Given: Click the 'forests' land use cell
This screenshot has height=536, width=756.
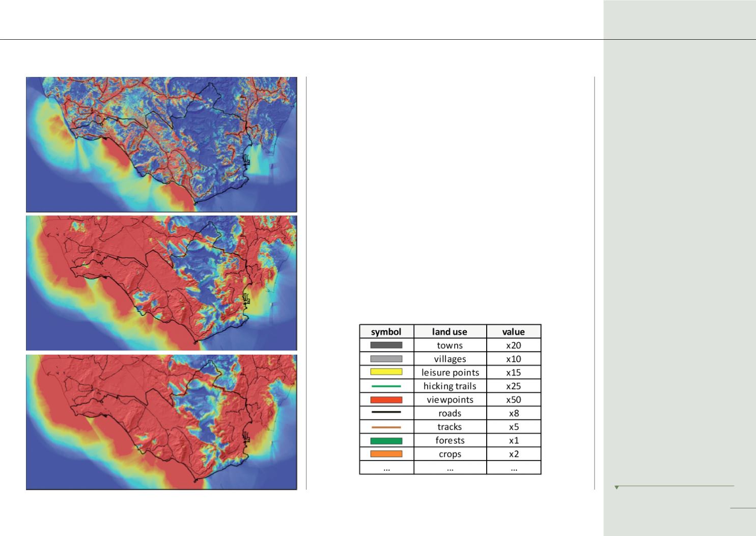Looking at the screenshot, I should click(450, 441).
